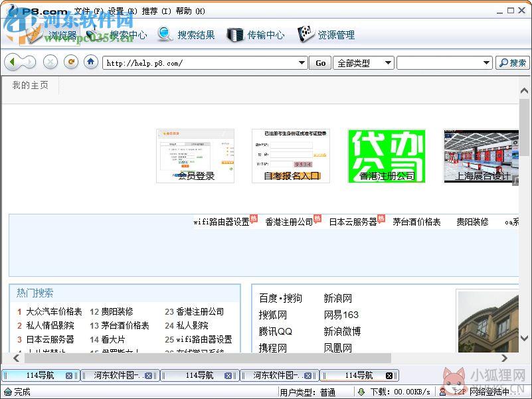Switch to the 我的主页 tab
Image resolution: width=532 pixels, height=399 pixels.
coord(31,85)
